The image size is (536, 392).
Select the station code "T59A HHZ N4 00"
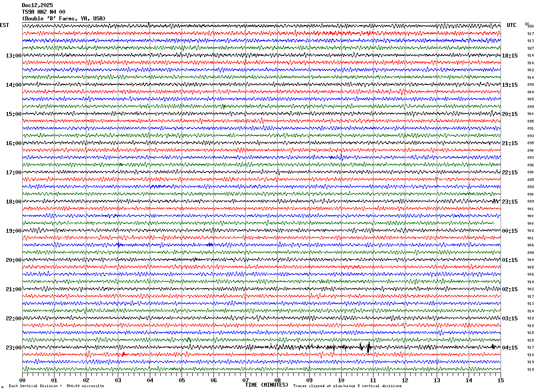click(x=43, y=12)
